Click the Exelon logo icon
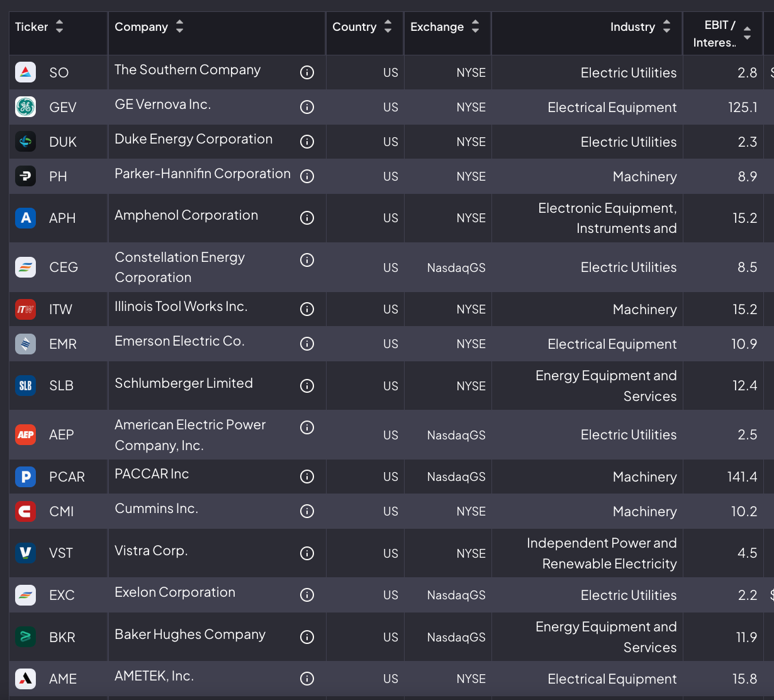This screenshot has height=700, width=774. coord(25,595)
